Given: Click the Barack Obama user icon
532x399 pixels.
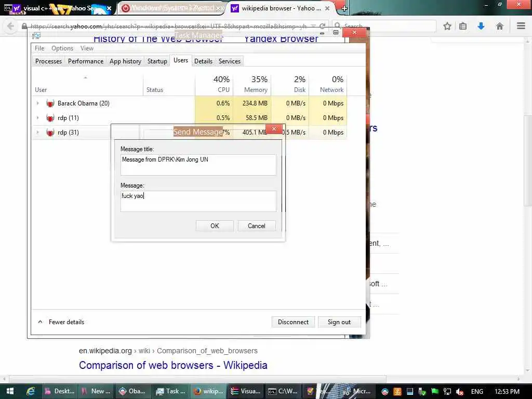Looking at the screenshot, I should point(50,103).
